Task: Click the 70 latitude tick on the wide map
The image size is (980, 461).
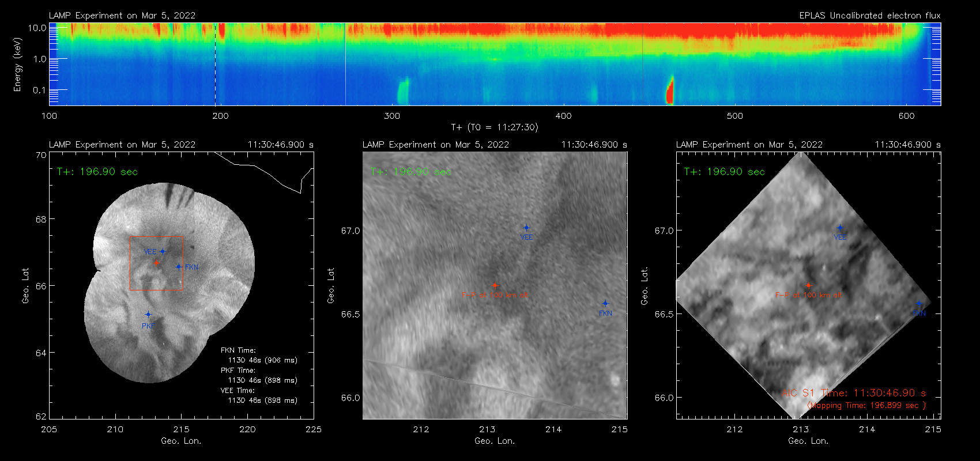Action: click(x=41, y=155)
